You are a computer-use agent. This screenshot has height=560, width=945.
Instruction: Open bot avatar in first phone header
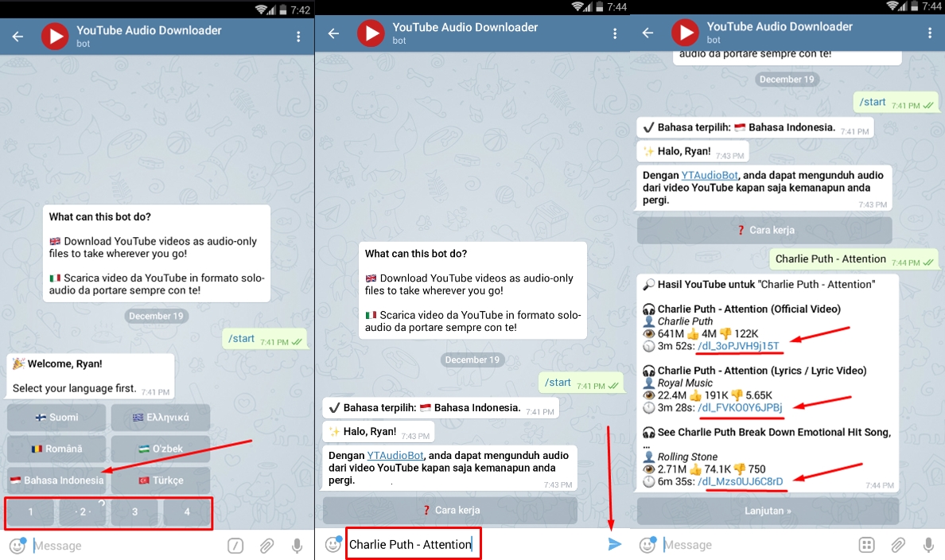[55, 36]
